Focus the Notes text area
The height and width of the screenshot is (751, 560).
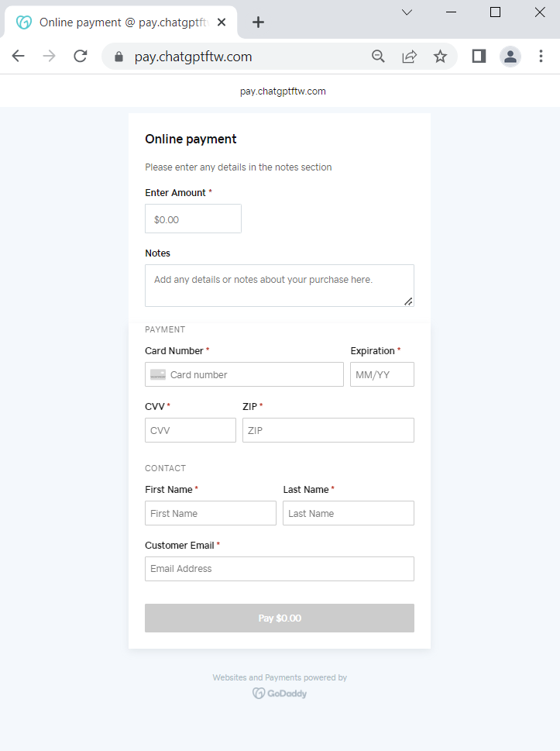279,285
